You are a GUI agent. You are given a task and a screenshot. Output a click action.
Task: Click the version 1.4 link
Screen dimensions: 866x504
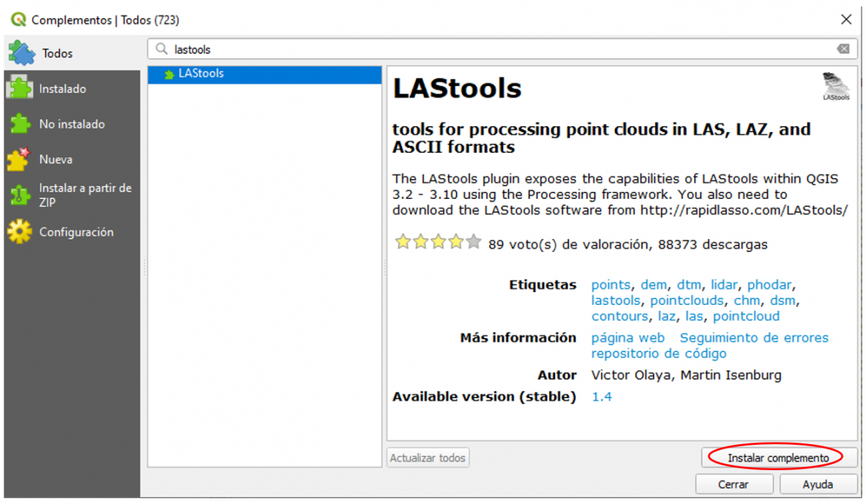coord(601,397)
